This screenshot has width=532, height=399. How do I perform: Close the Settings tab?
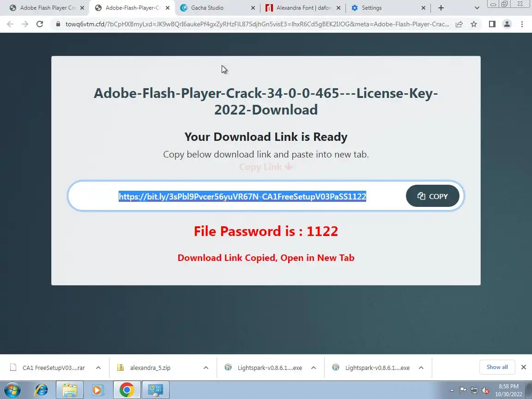tap(423, 8)
